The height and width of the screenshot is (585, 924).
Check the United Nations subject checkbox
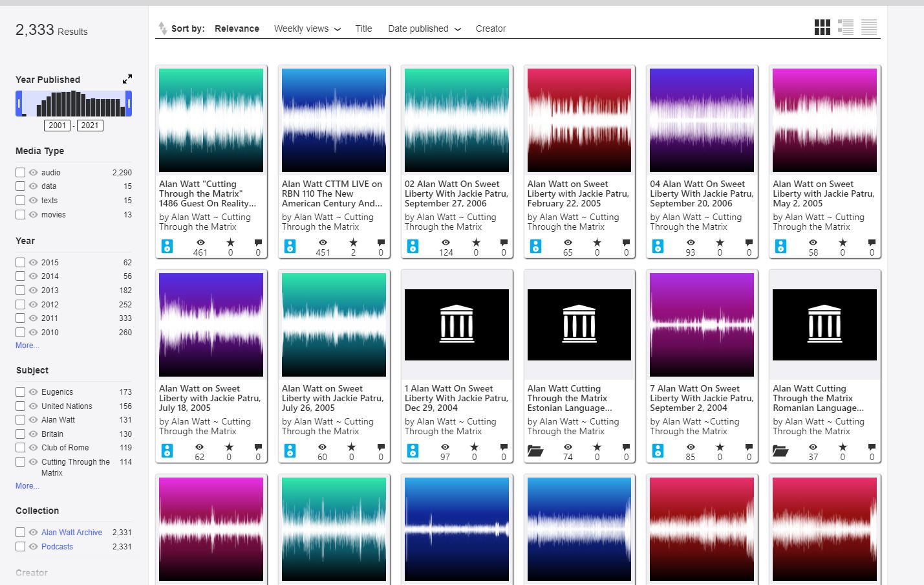pos(21,406)
